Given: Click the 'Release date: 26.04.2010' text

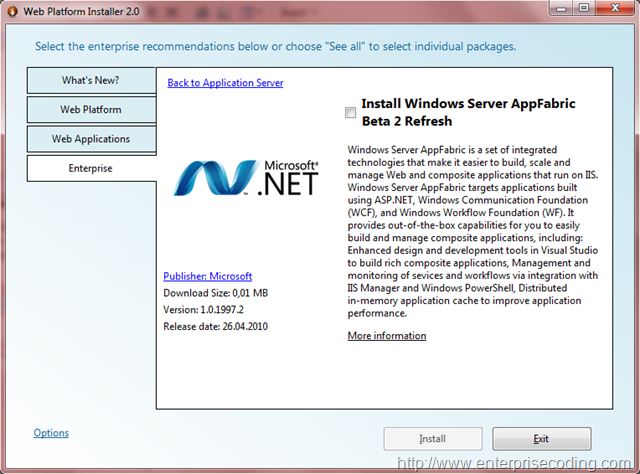Looking at the screenshot, I should [x=216, y=327].
